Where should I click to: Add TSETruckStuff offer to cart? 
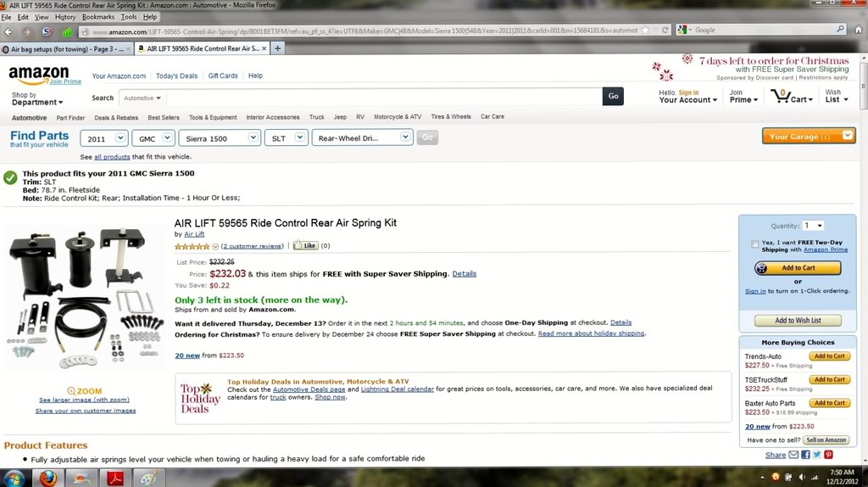tap(829, 379)
